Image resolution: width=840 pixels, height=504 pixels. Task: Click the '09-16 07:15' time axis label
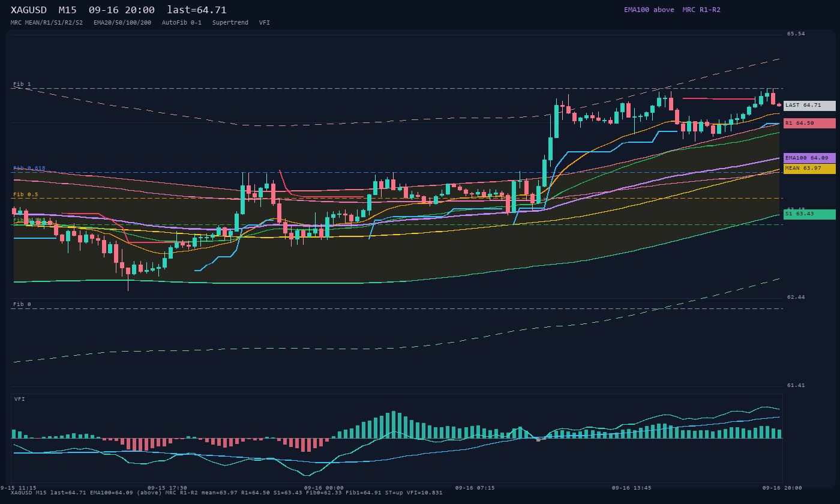[475, 488]
